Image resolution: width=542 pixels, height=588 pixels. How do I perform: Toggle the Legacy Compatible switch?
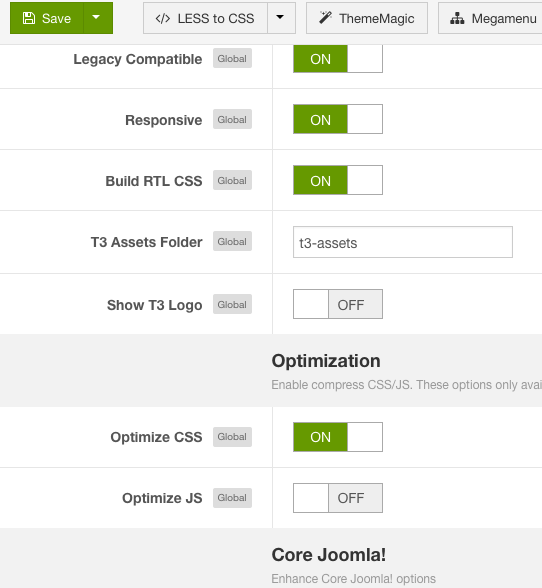point(338,59)
